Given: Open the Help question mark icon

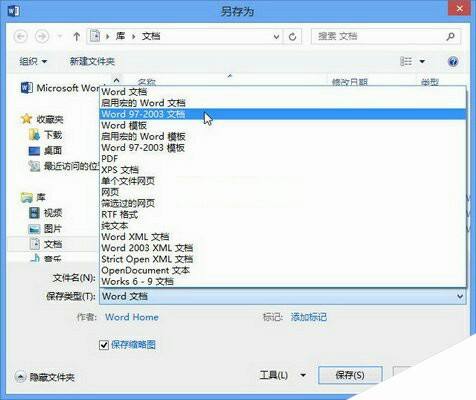Looking at the screenshot, I should pos(453,61).
